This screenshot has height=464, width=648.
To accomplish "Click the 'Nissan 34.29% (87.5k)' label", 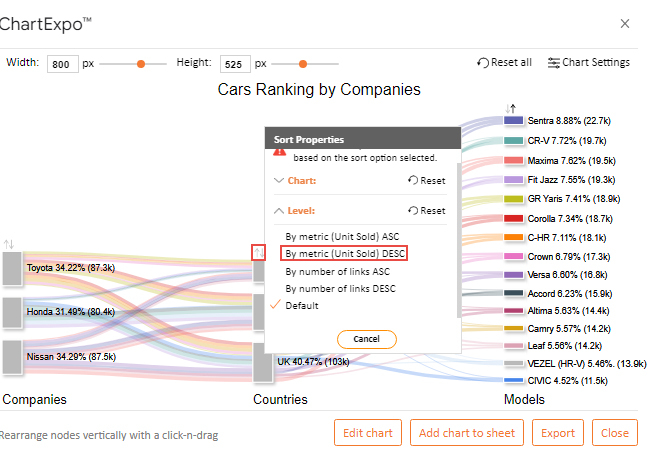I will click(x=71, y=357).
